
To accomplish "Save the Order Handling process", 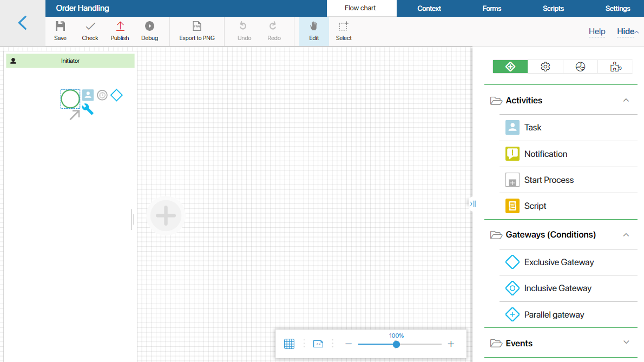I will coord(61,31).
